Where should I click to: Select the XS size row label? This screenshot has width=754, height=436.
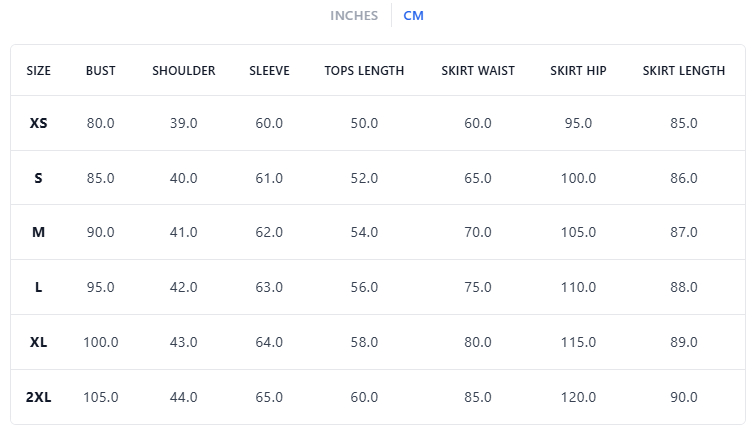coord(39,123)
